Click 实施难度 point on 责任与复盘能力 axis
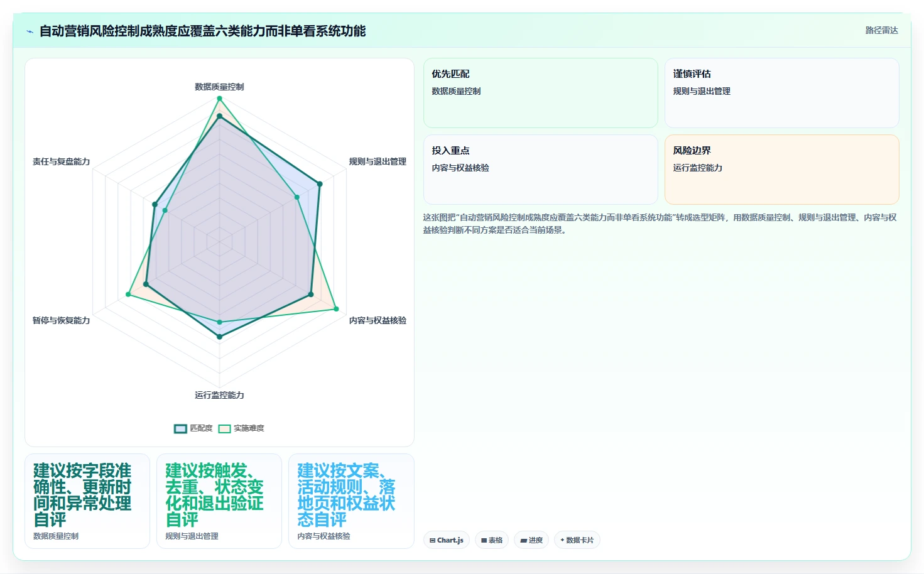The height and width of the screenshot is (574, 924). click(165, 210)
